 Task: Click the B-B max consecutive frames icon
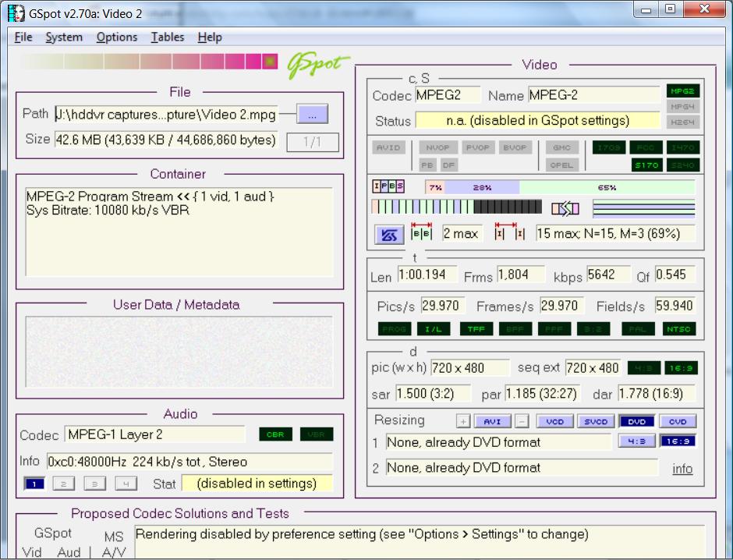(x=421, y=232)
